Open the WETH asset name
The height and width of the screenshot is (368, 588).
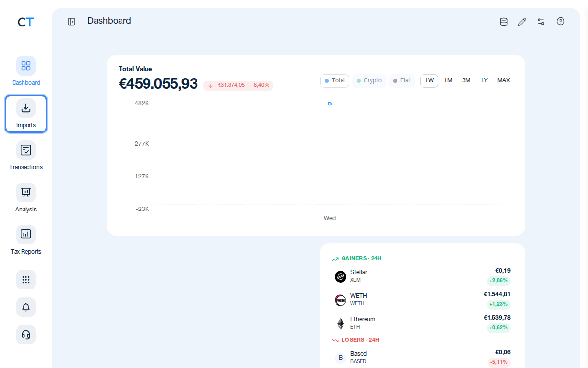click(x=359, y=296)
